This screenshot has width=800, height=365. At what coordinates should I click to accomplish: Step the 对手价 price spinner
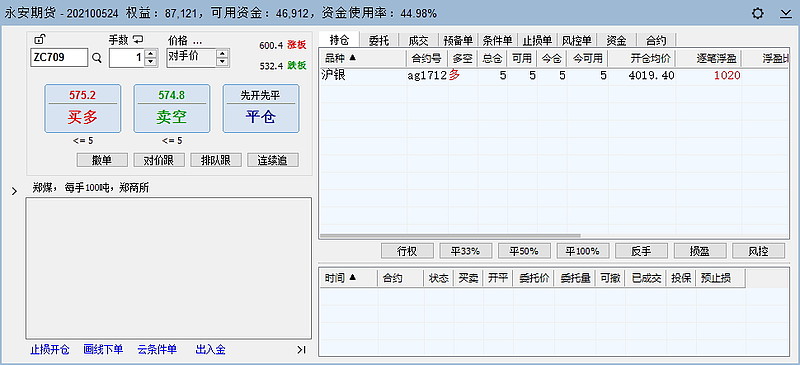[222, 58]
